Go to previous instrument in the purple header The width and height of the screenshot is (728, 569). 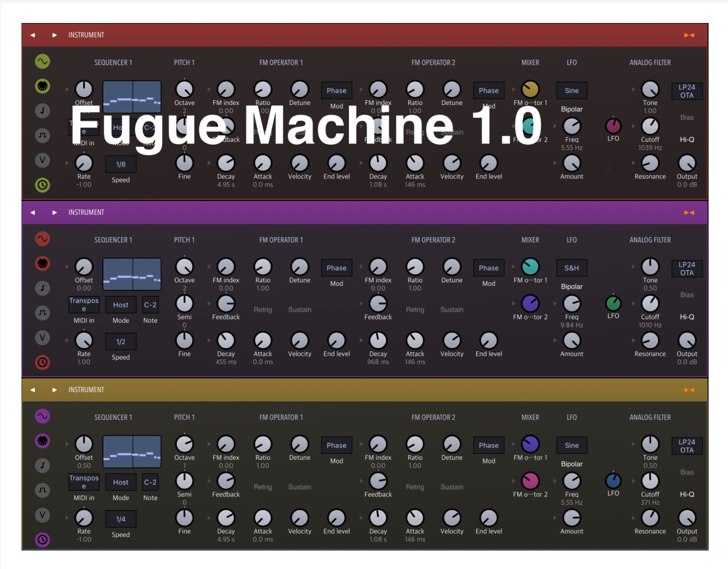pos(33,213)
